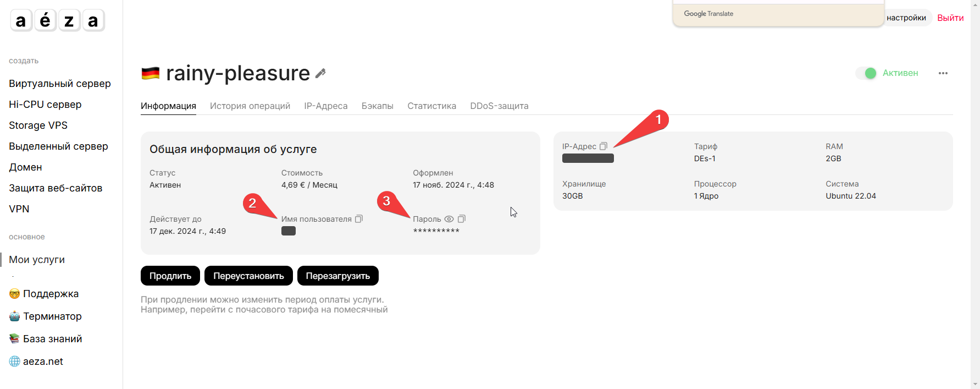Click the price 4,69 € / Месяц

click(x=309, y=185)
